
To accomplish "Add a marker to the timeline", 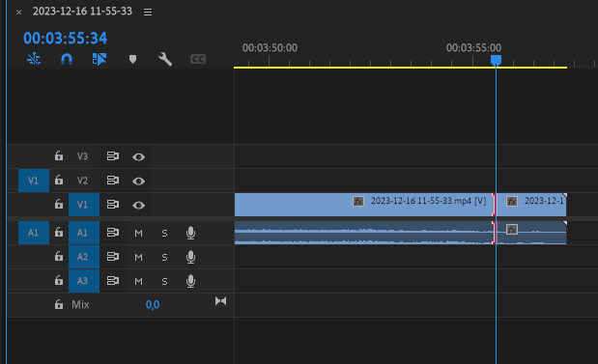I will pos(132,59).
